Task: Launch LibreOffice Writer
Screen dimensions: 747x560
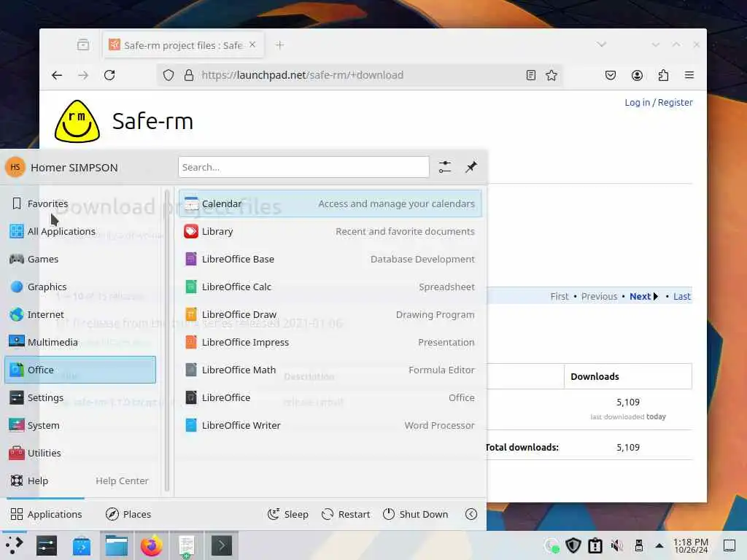Action: 330,425
